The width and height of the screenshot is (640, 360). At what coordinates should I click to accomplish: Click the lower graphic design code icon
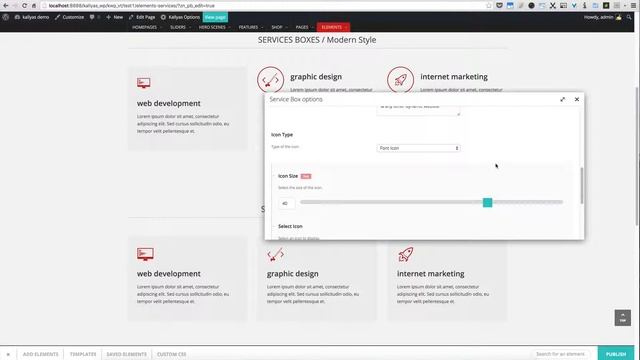[x=276, y=255]
